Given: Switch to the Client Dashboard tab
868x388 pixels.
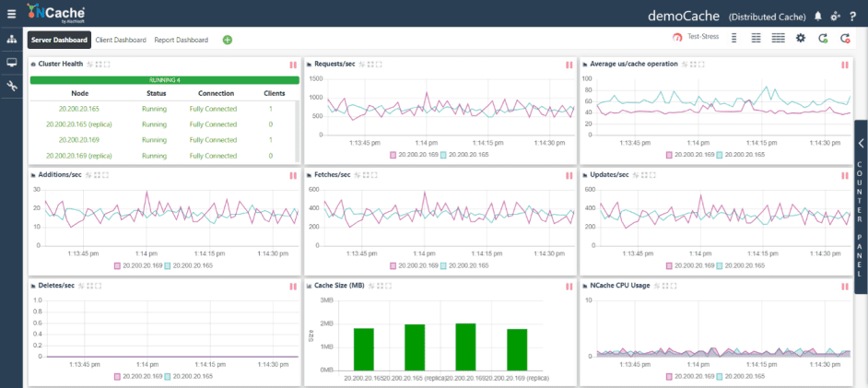Looking at the screenshot, I should [121, 40].
